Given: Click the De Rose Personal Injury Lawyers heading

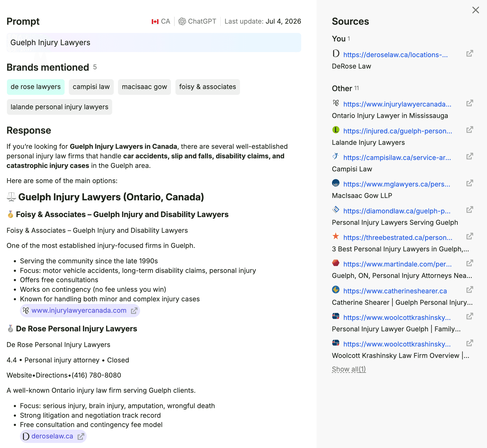Looking at the screenshot, I should (x=77, y=329).
